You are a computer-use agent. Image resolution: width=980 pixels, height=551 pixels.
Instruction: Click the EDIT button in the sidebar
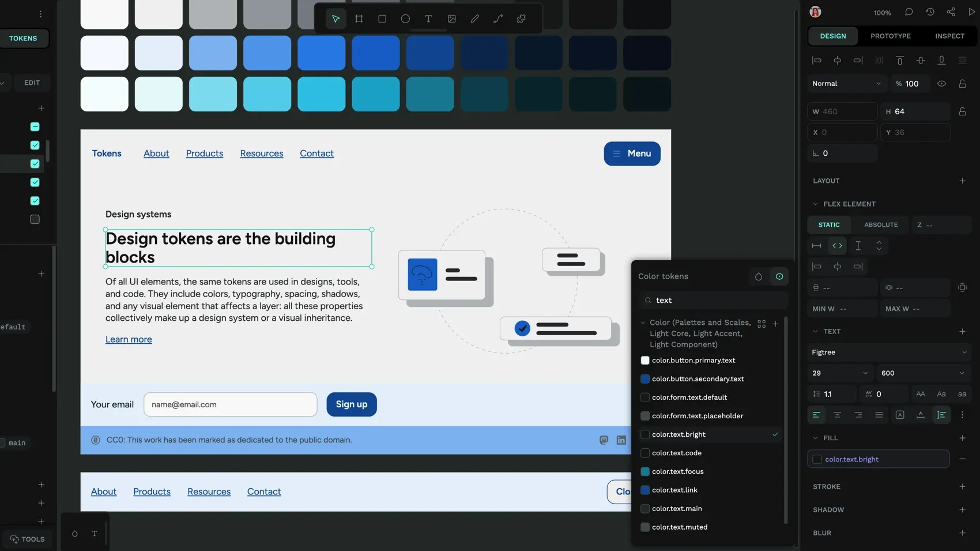[32, 83]
